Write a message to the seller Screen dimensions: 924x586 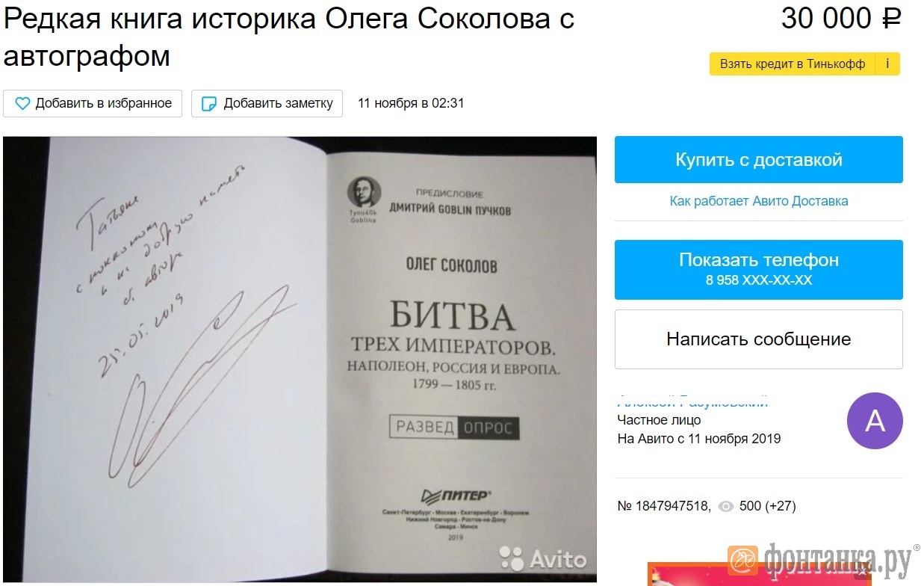(759, 339)
